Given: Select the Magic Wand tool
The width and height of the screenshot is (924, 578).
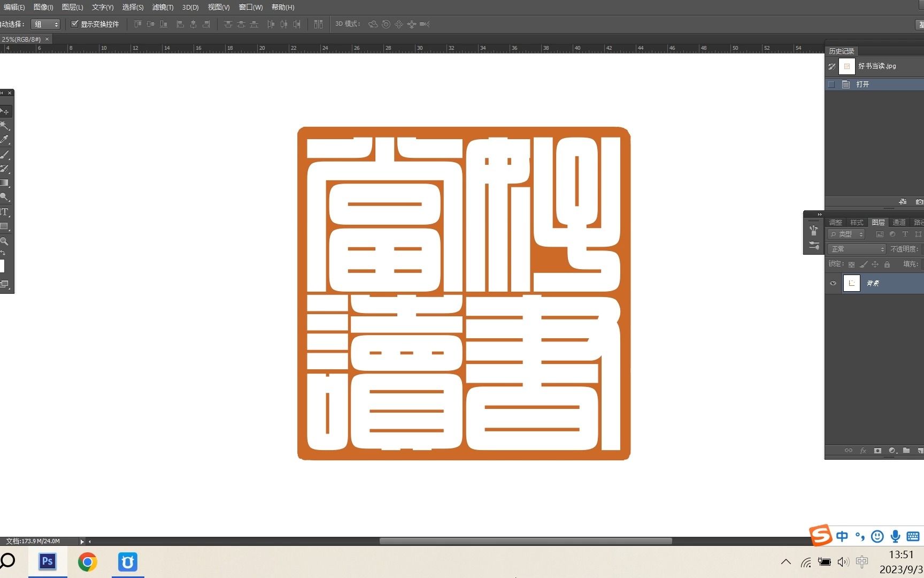Looking at the screenshot, I should [4, 125].
